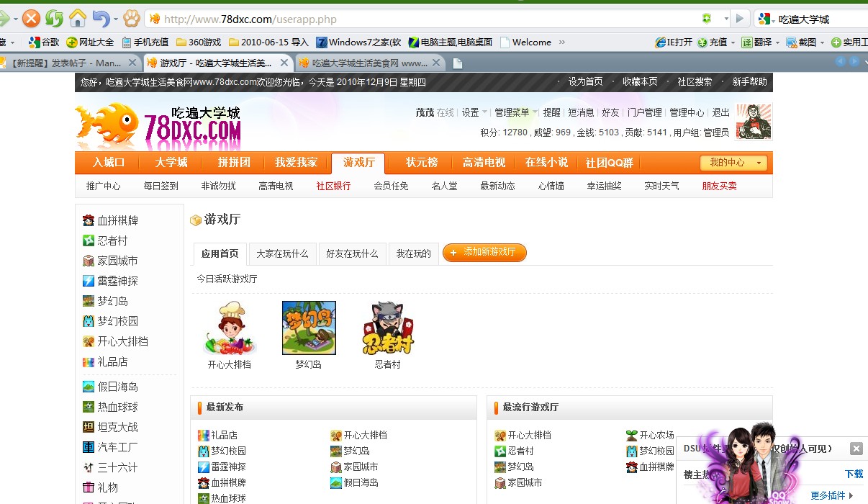This screenshot has height=504, width=868.
Task: Click the 雷霆神探 sidebar icon
Action: click(89, 281)
